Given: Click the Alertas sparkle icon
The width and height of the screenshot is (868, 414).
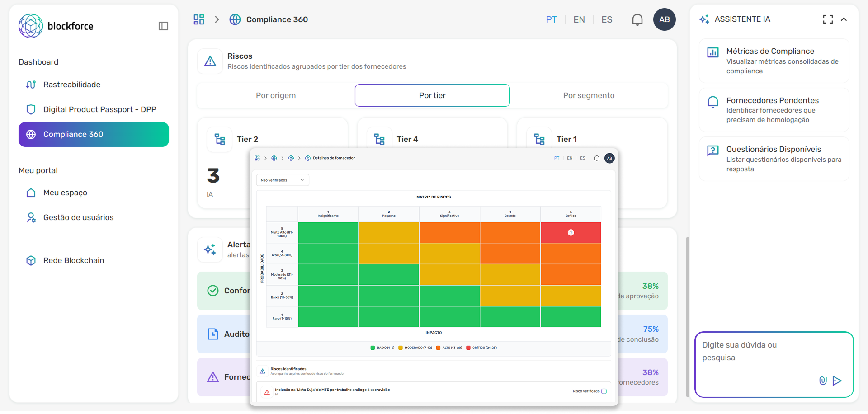Looking at the screenshot, I should (210, 249).
